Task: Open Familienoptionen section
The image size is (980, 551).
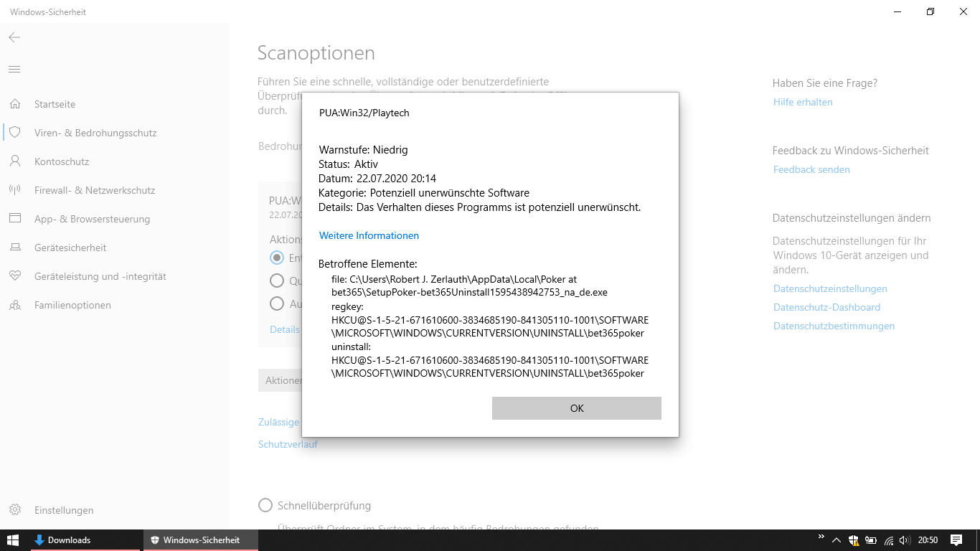Action: tap(72, 305)
